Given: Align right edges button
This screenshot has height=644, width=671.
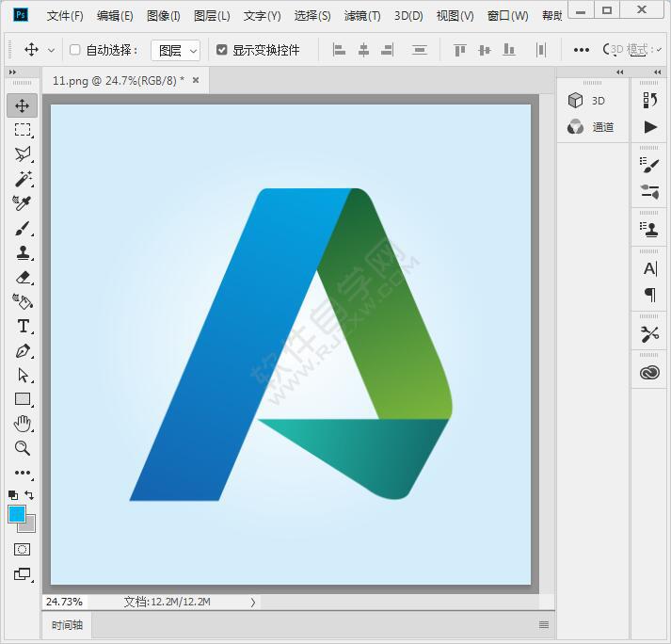Looking at the screenshot, I should pyautogui.click(x=388, y=50).
